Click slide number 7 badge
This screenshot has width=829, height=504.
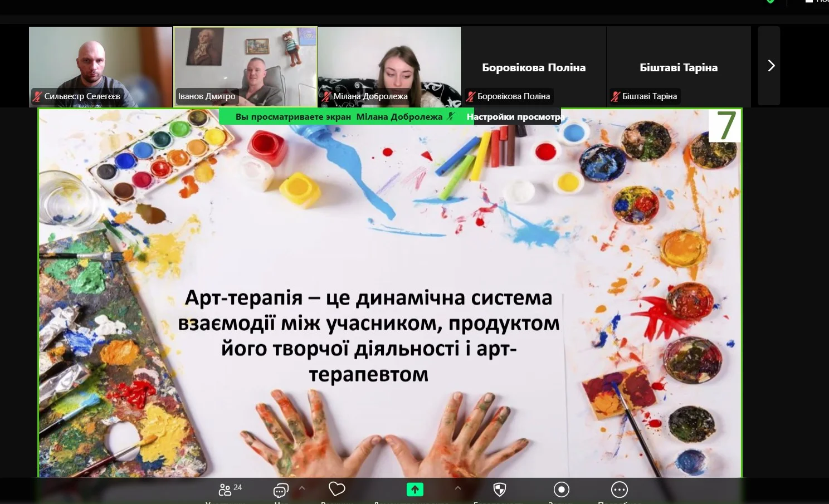tap(725, 126)
